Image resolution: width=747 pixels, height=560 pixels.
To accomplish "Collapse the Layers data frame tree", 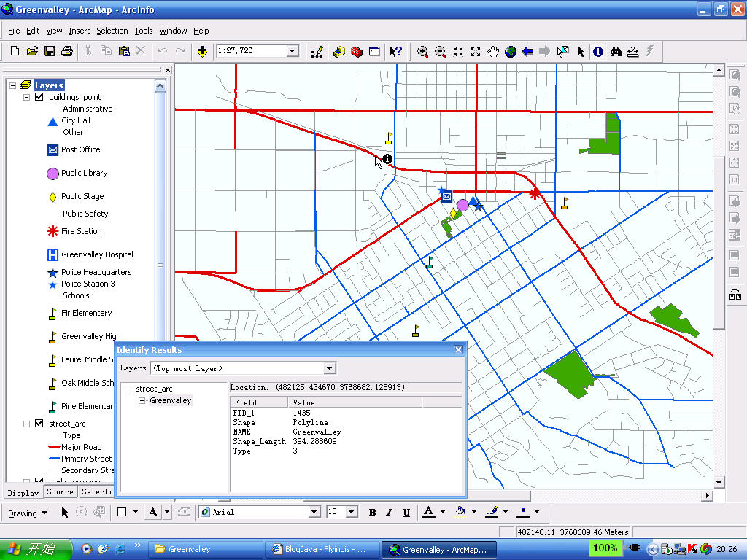I will tap(13, 85).
